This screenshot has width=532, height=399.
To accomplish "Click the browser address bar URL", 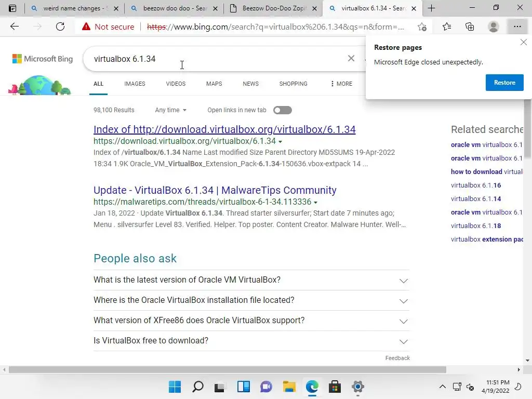I will tap(275, 27).
